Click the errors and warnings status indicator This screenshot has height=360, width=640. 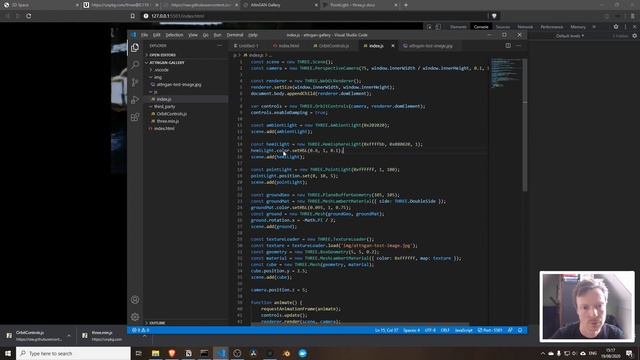click(140, 330)
